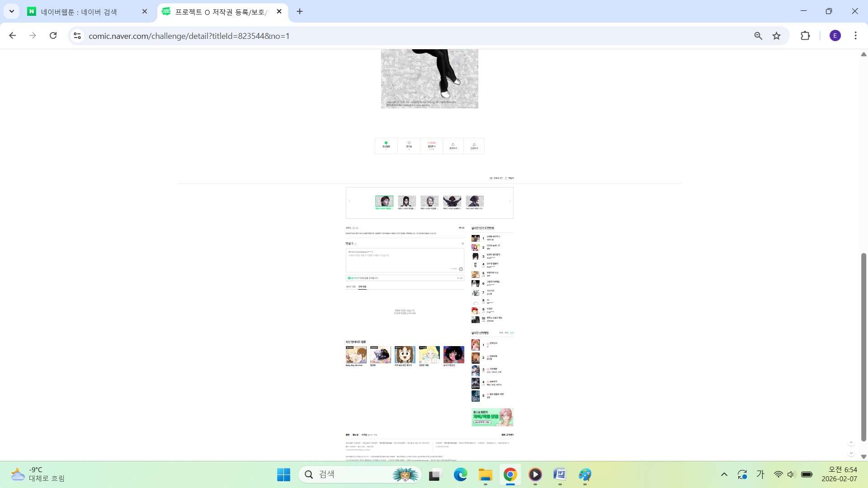Toggle the Cleanbot 설정 setting
This screenshot has height=488, width=868.
pyautogui.click(x=460, y=278)
